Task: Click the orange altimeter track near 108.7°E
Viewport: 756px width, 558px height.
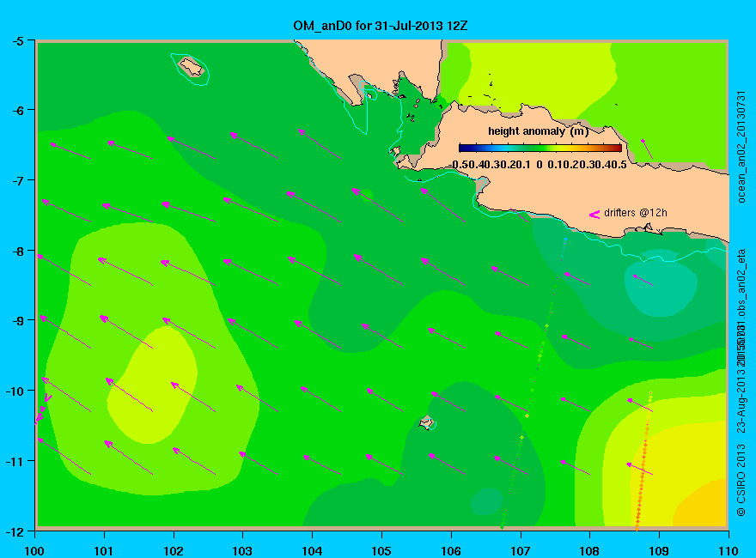Action: 643,461
